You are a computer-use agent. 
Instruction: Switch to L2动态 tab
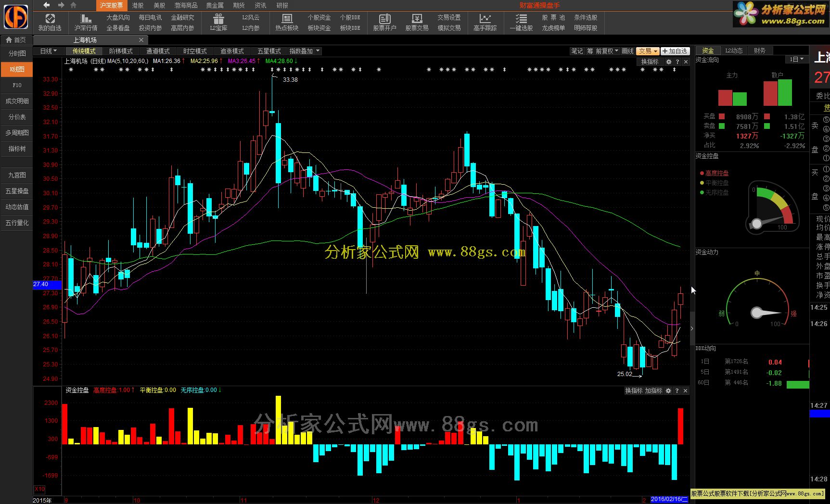pos(734,50)
